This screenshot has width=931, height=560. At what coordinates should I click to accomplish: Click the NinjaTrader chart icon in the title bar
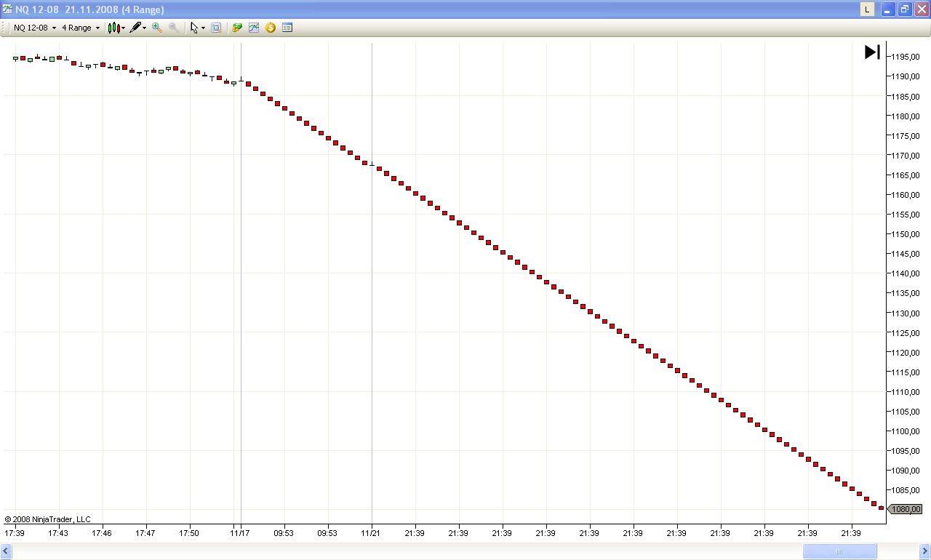click(x=7, y=9)
